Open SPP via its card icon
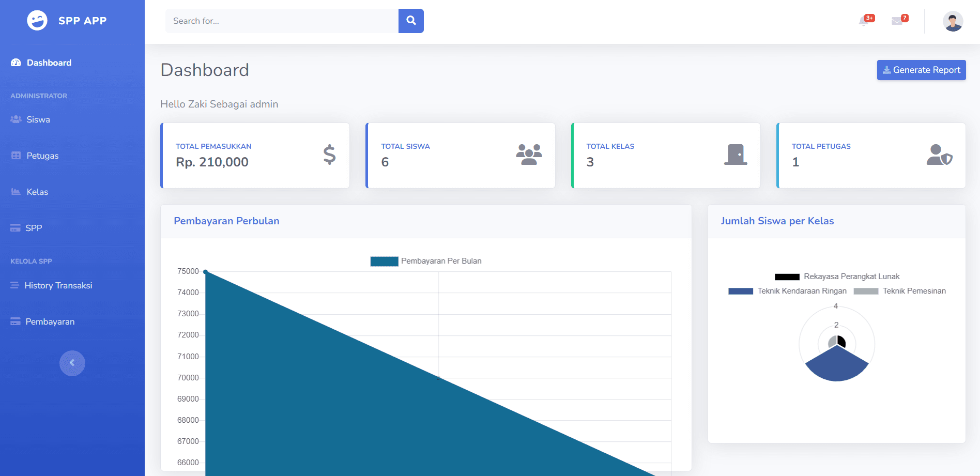The width and height of the screenshot is (980, 476). point(14,227)
